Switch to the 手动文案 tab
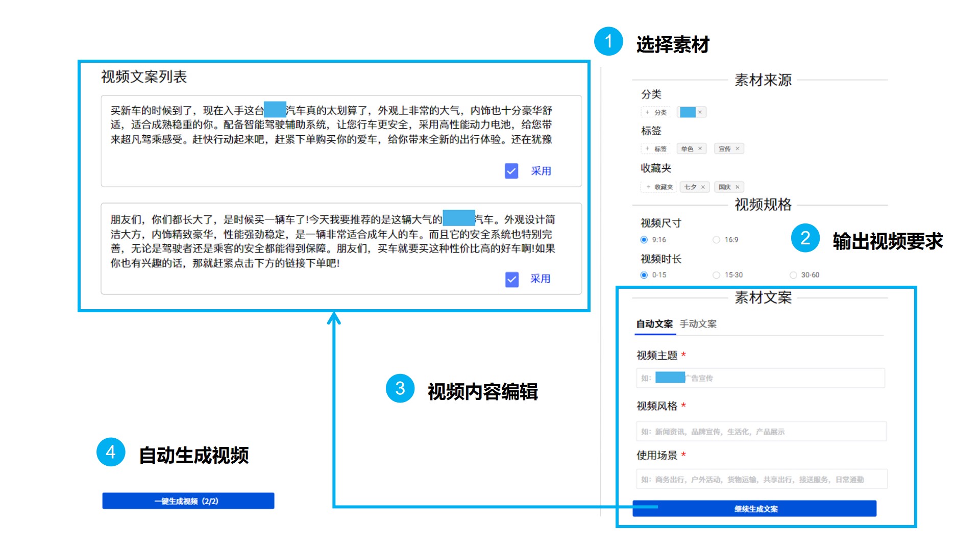 click(x=698, y=324)
